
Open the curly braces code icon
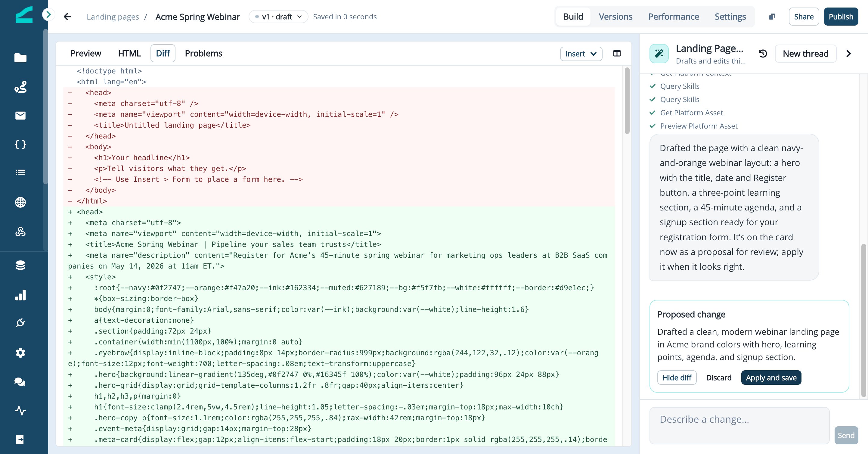(20, 145)
